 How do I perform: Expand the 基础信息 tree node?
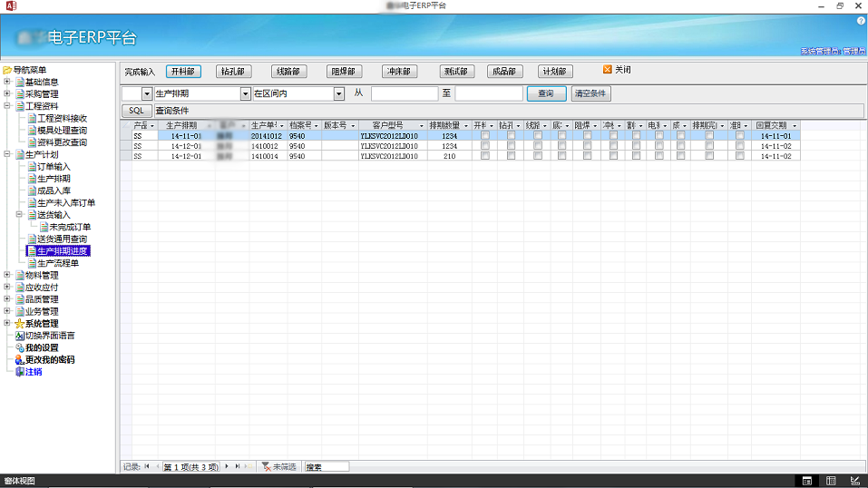point(7,82)
